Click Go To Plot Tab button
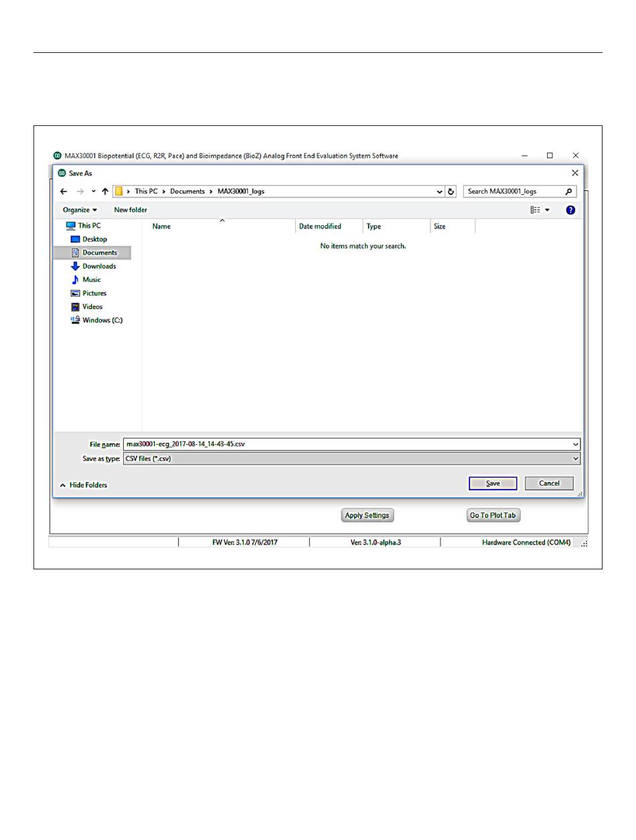 493,515
